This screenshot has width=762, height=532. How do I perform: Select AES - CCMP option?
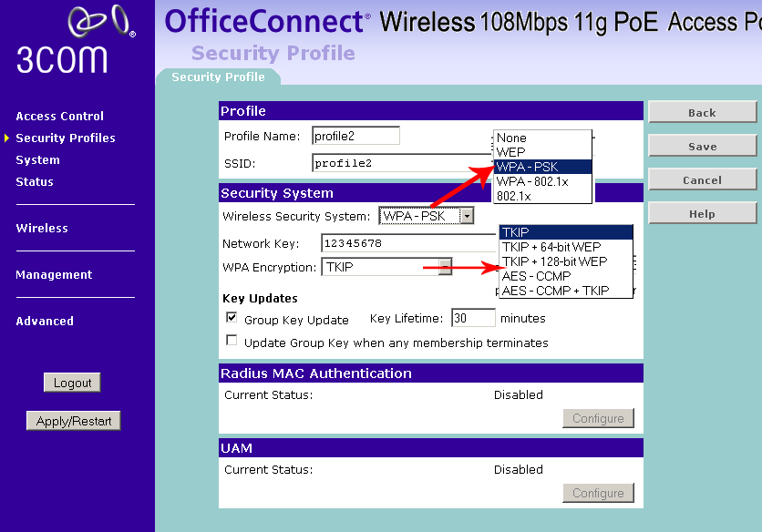pos(566,276)
